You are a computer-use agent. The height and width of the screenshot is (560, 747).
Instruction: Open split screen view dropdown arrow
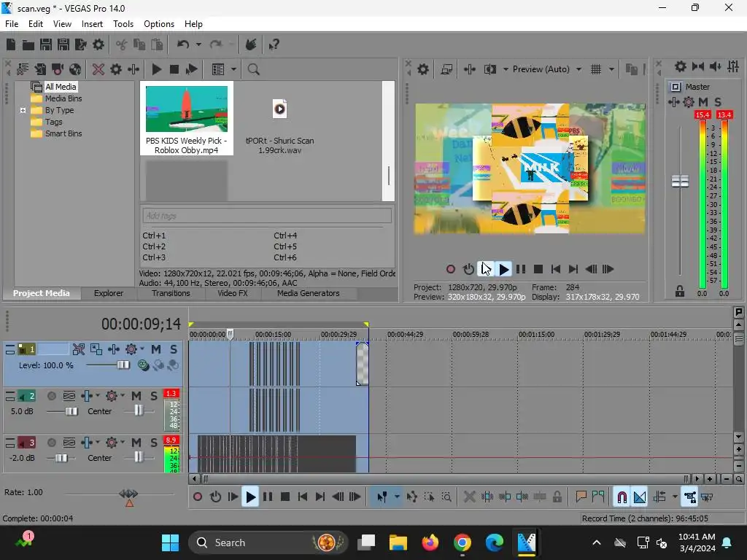tap(506, 69)
